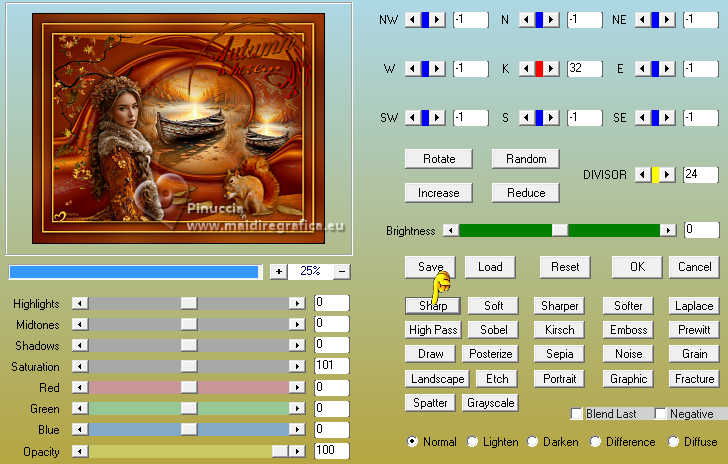Select the Difference blend mode
The image size is (728, 464).
(595, 441)
